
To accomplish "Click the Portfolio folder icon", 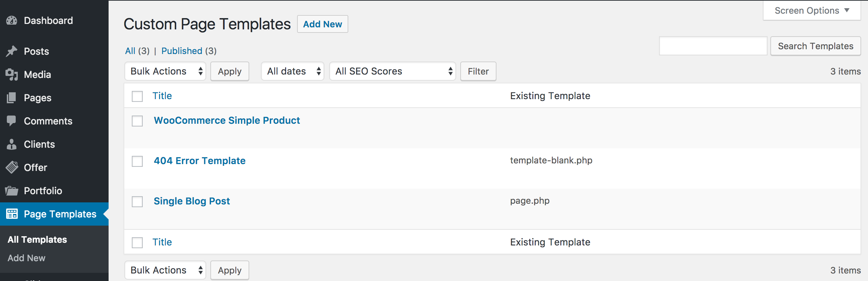I will click(12, 191).
